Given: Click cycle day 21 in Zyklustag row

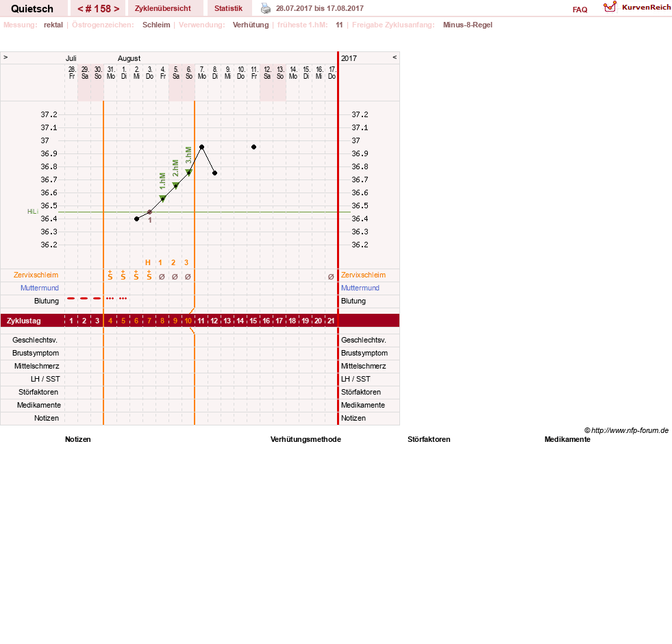Looking at the screenshot, I should (x=331, y=321).
